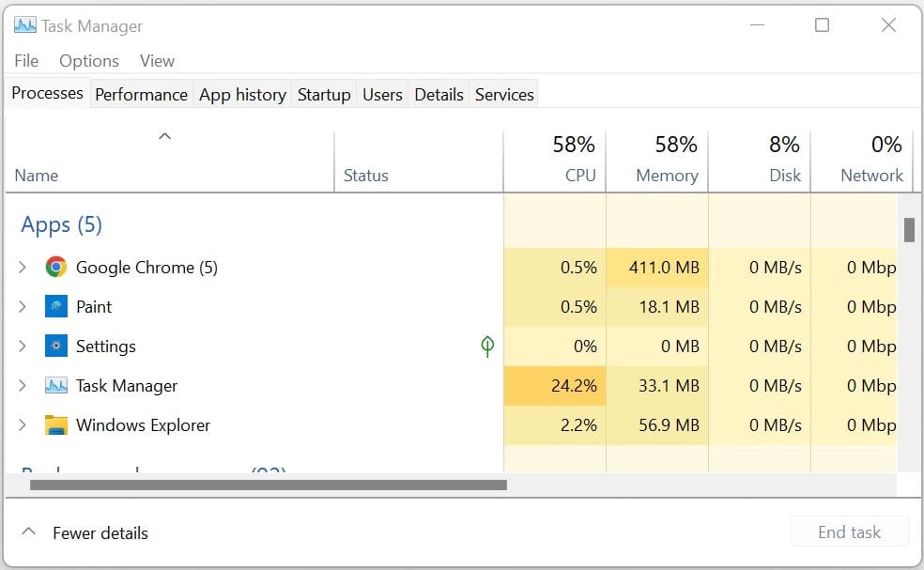Switch to the Startup tab

tap(324, 95)
